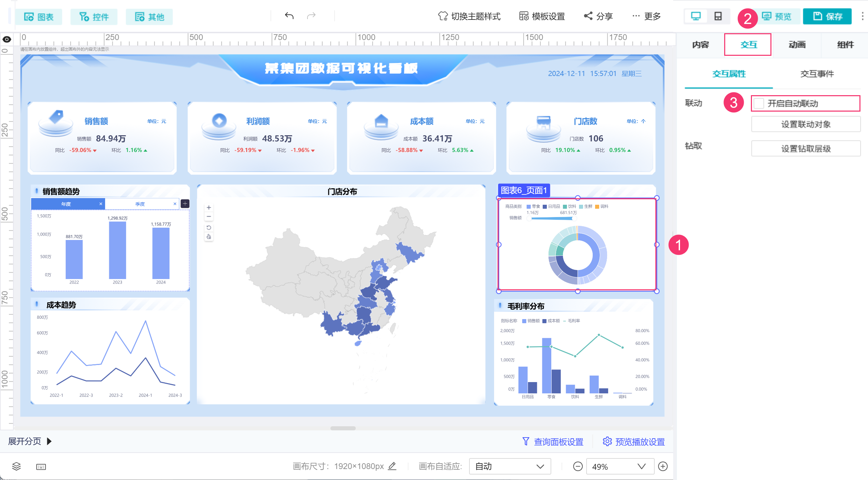Open the layers panel icon
The width and height of the screenshot is (868, 480).
16,466
